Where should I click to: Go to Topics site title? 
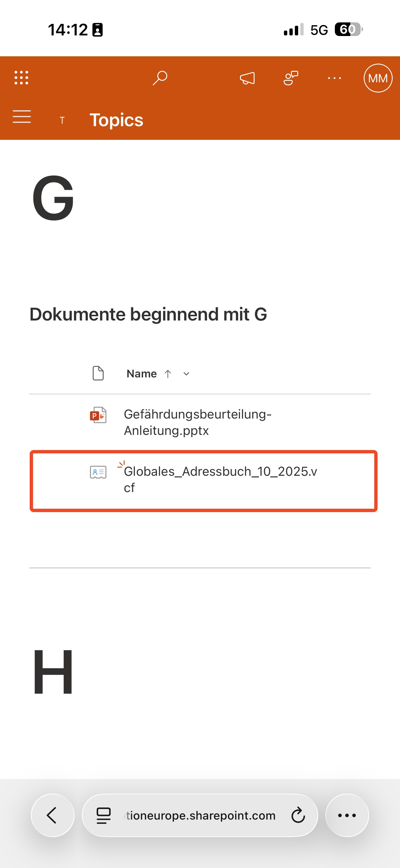click(116, 120)
